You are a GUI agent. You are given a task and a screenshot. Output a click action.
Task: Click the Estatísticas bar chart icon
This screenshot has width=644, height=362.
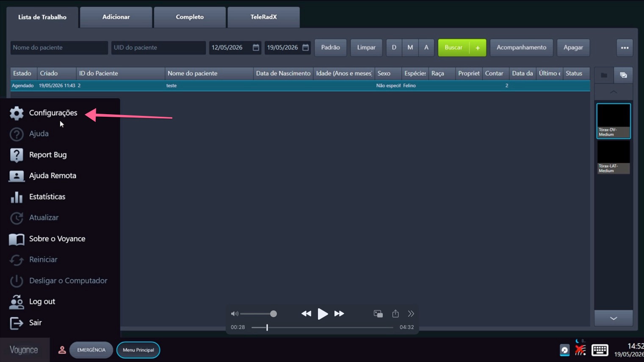[17, 197]
